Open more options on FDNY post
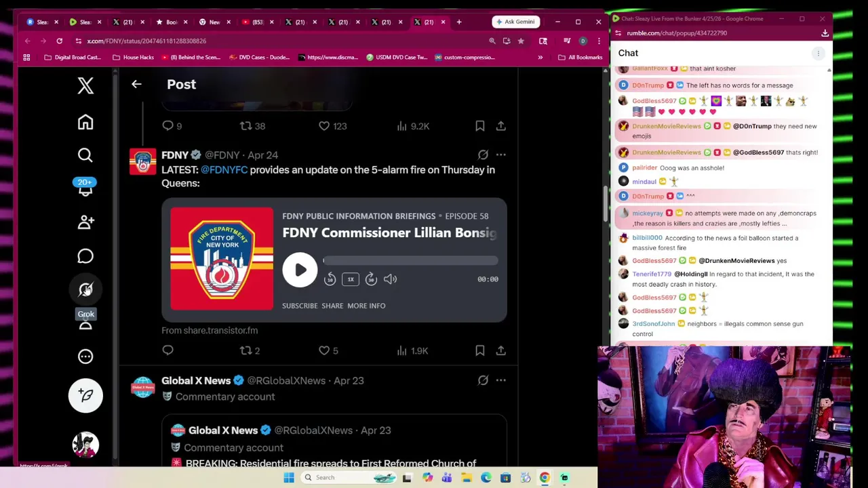This screenshot has height=488, width=868. point(500,155)
